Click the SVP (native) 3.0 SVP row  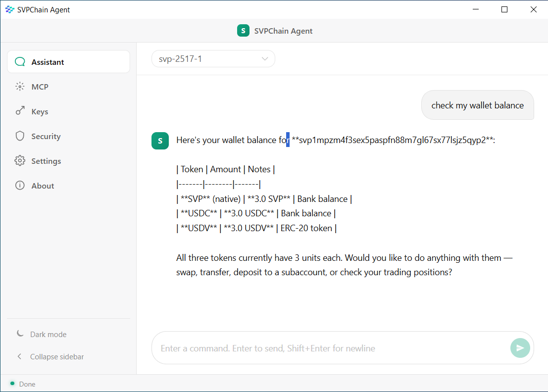point(264,199)
